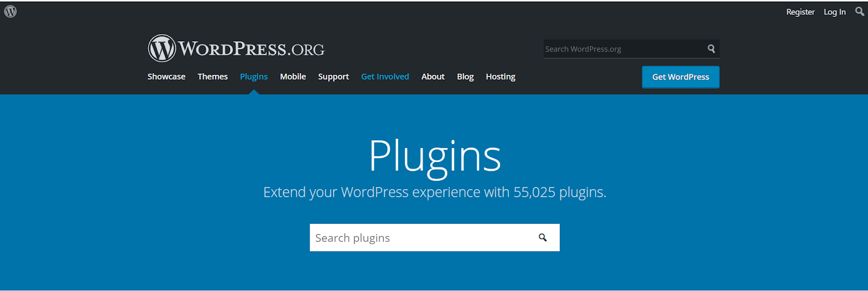Go to the Showcase menu item
868x291 pixels.
[167, 76]
